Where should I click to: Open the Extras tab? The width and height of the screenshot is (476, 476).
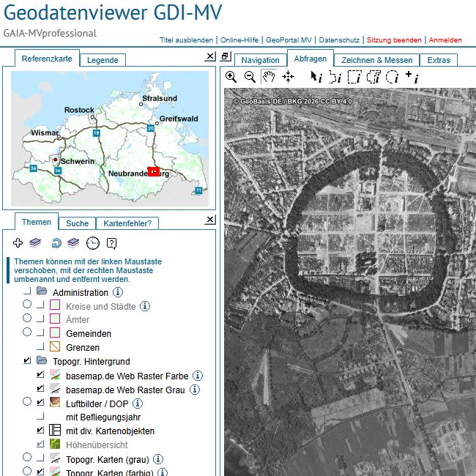pyautogui.click(x=439, y=60)
